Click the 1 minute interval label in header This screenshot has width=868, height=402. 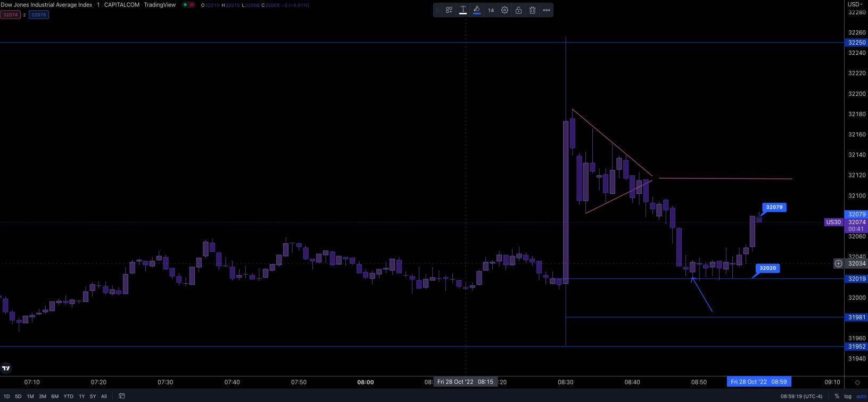coord(98,5)
